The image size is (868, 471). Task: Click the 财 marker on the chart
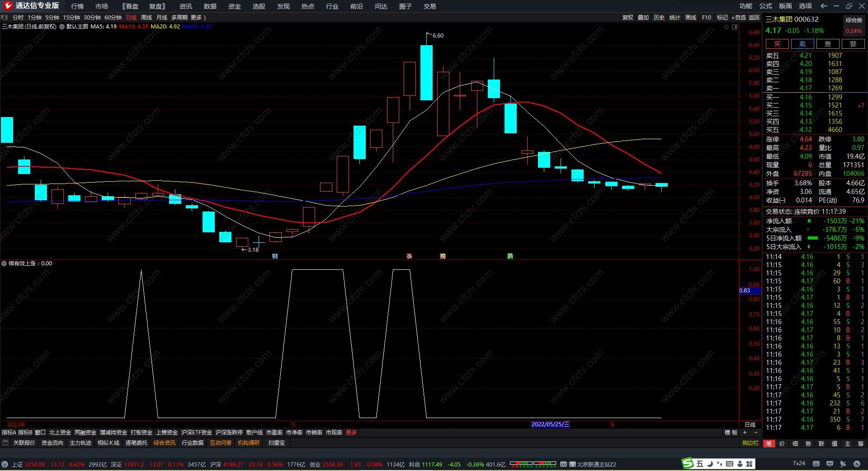pyautogui.click(x=275, y=256)
